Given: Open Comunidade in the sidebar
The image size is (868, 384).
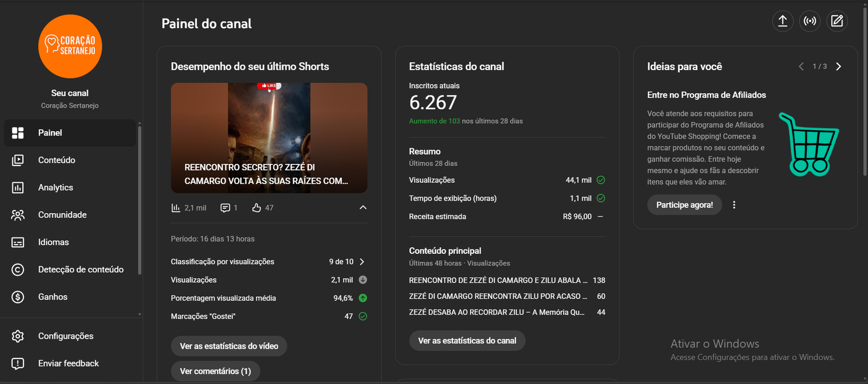Looking at the screenshot, I should [x=62, y=215].
